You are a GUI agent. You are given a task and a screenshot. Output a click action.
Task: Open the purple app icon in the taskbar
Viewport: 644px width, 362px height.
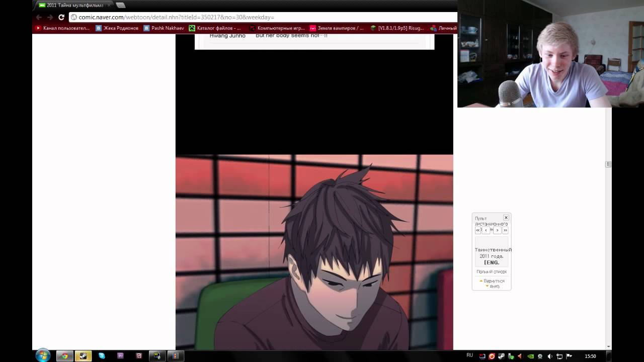coord(120,356)
